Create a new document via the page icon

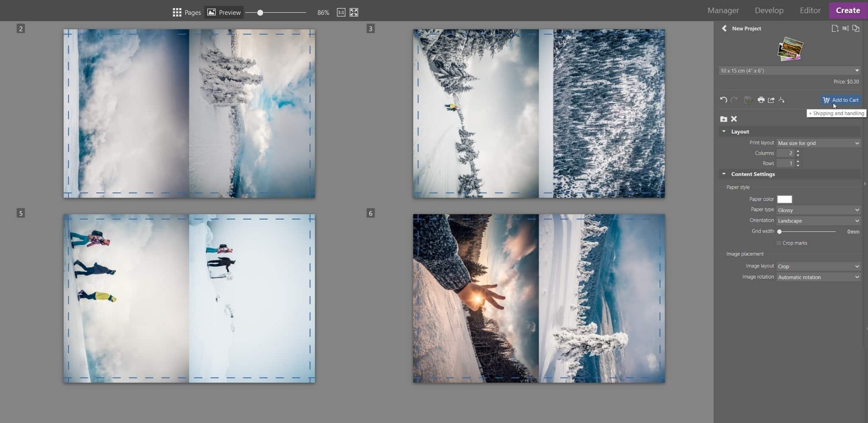(835, 28)
